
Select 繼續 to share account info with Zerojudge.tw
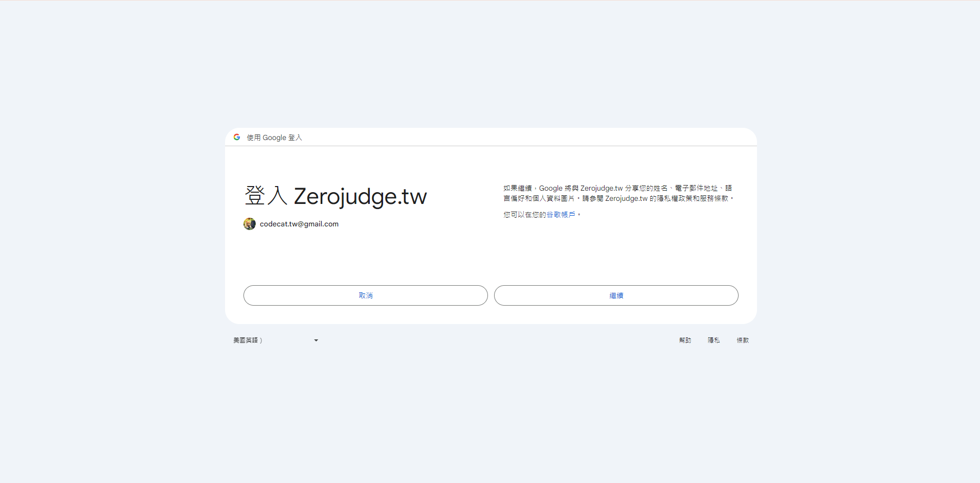coord(616,295)
